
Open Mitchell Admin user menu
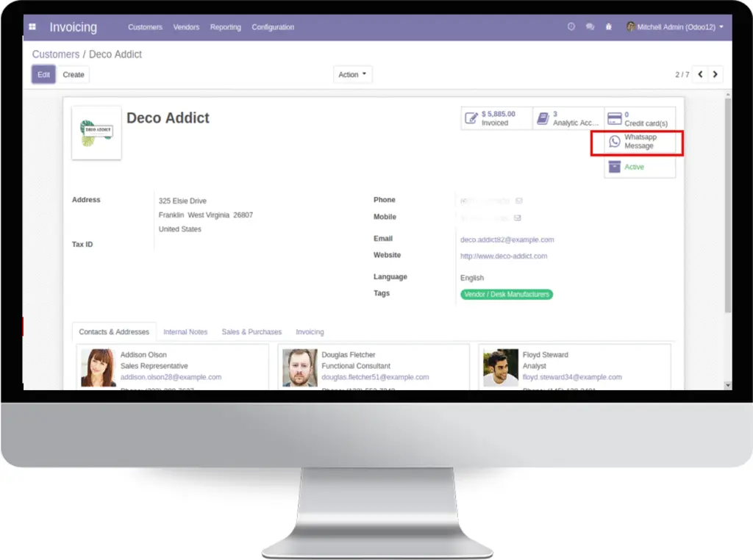pos(675,27)
